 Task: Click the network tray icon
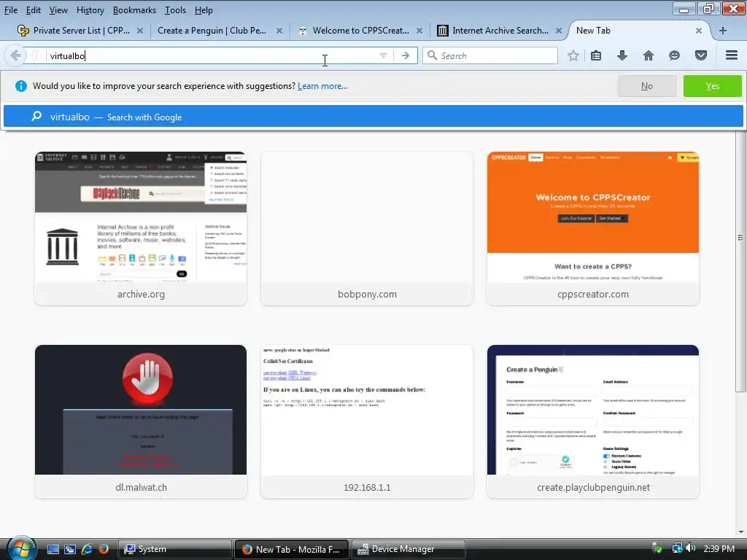click(677, 548)
